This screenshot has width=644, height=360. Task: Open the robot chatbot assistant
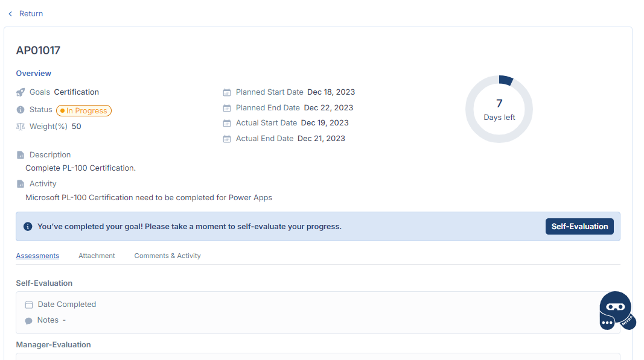coord(616,311)
